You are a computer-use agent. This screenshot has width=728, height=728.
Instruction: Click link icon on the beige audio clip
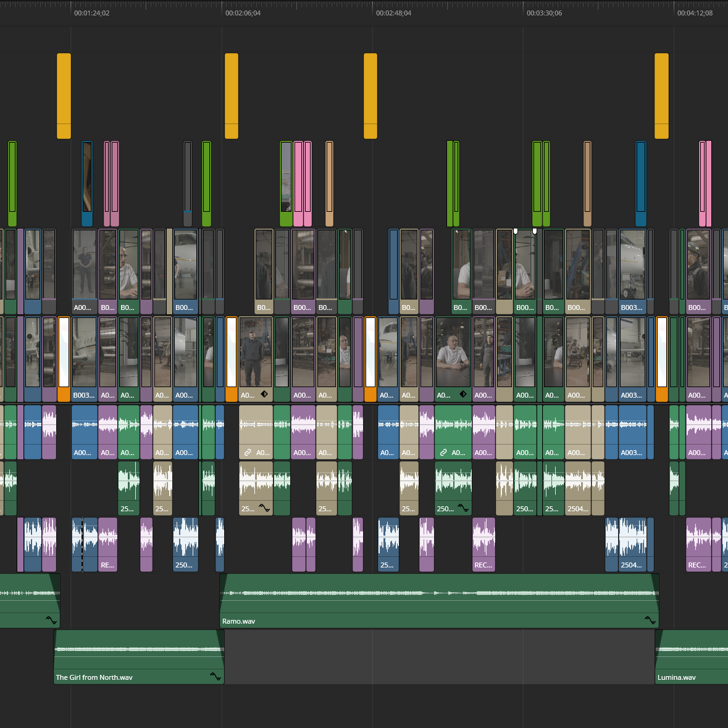[248, 453]
